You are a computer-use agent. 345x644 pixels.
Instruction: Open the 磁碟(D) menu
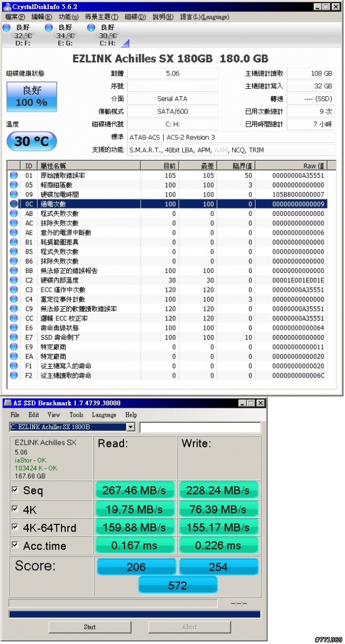[135, 17]
